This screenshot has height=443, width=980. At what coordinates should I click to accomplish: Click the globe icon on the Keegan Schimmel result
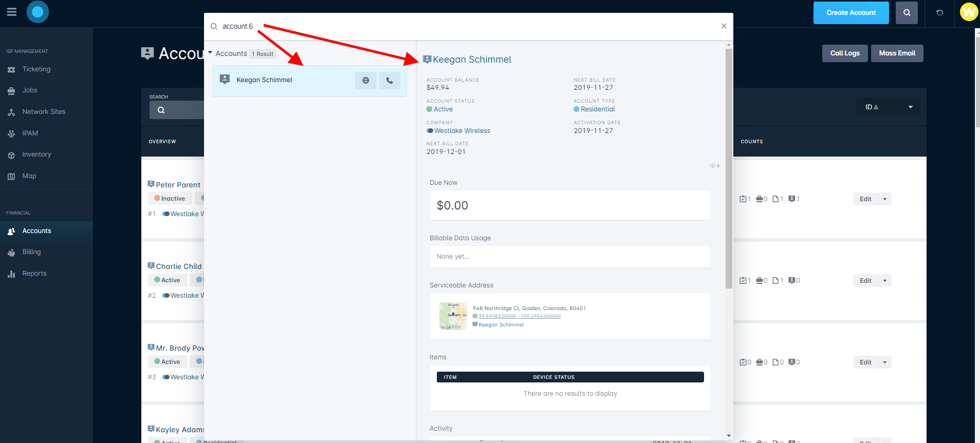click(366, 81)
